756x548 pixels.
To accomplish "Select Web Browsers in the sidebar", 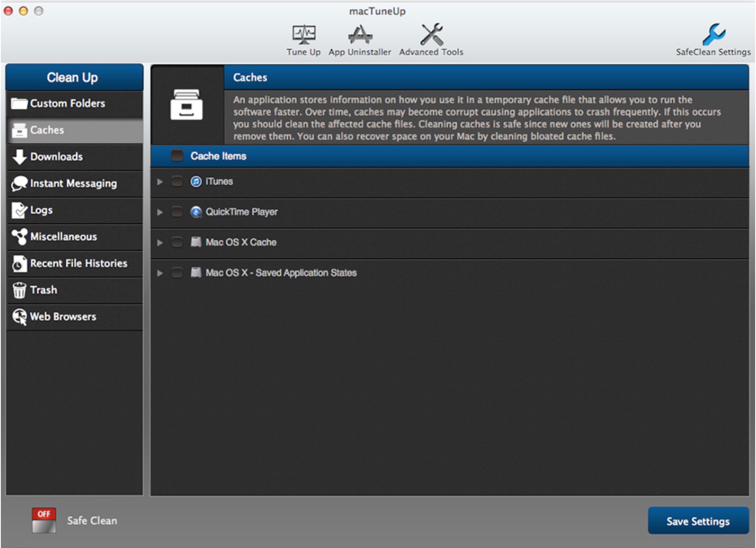I will pos(75,317).
